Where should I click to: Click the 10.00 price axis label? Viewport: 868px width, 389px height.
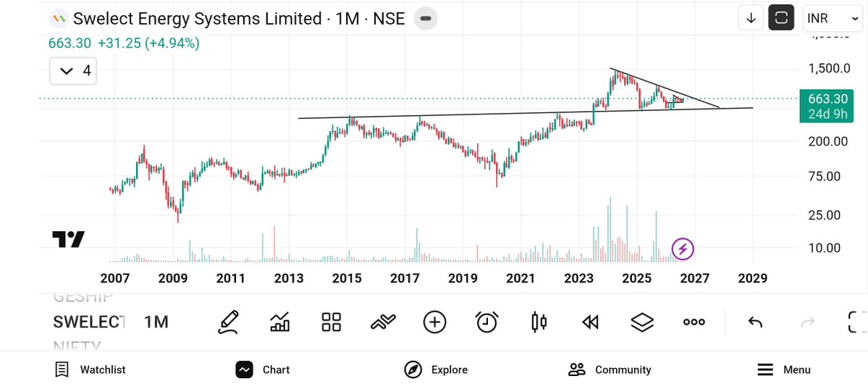pyautogui.click(x=825, y=248)
